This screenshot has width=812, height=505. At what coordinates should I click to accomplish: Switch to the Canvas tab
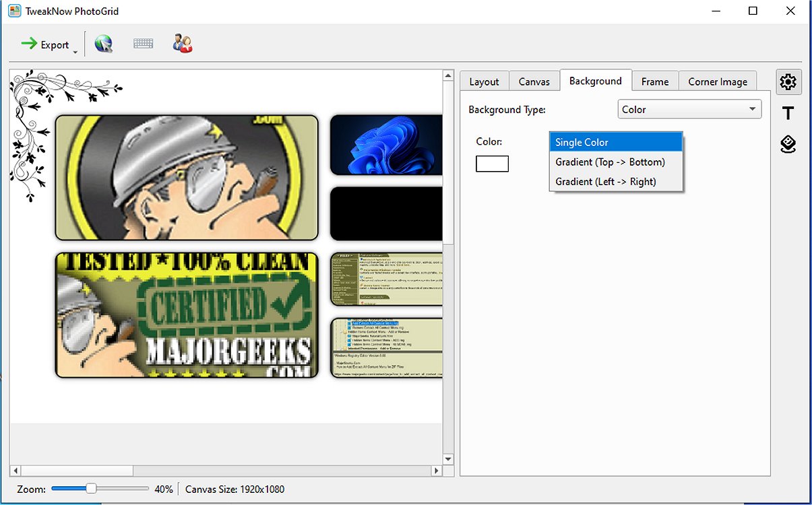coord(534,81)
